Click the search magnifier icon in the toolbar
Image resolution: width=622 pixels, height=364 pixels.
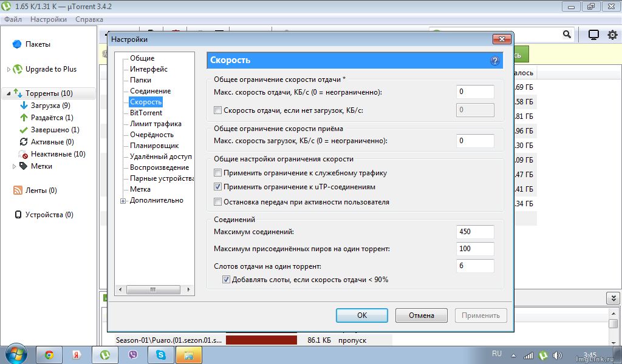click(x=567, y=35)
